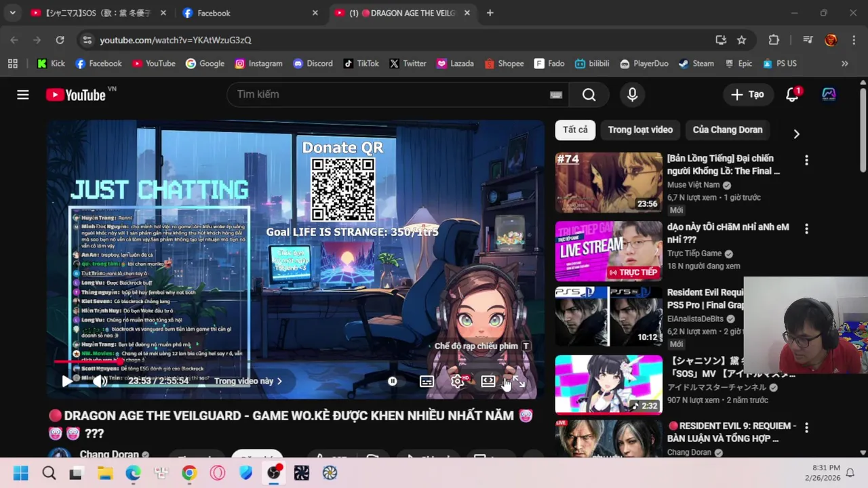
Task: Open options for "Đại chiến người Khổng Lồ" video
Action: click(806, 161)
